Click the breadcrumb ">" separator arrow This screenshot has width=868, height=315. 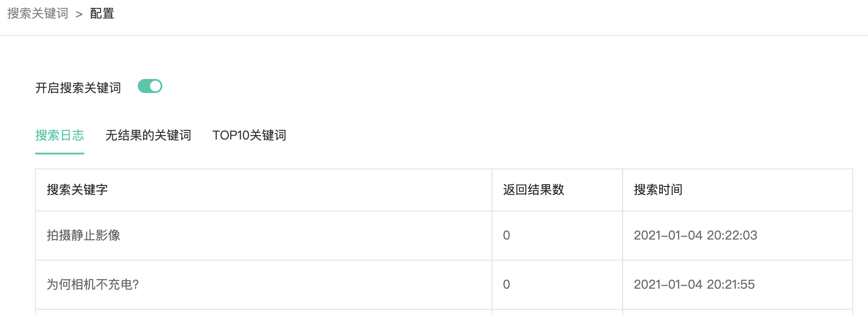pyautogui.click(x=79, y=14)
